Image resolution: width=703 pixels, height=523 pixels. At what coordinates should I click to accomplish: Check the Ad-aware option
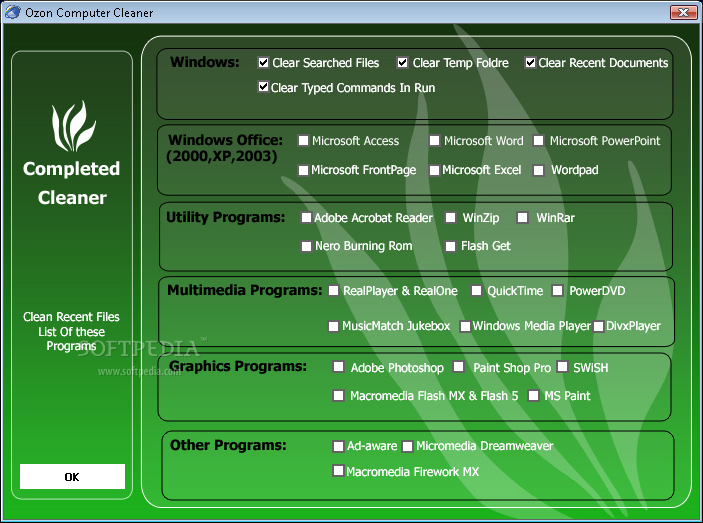(x=338, y=446)
